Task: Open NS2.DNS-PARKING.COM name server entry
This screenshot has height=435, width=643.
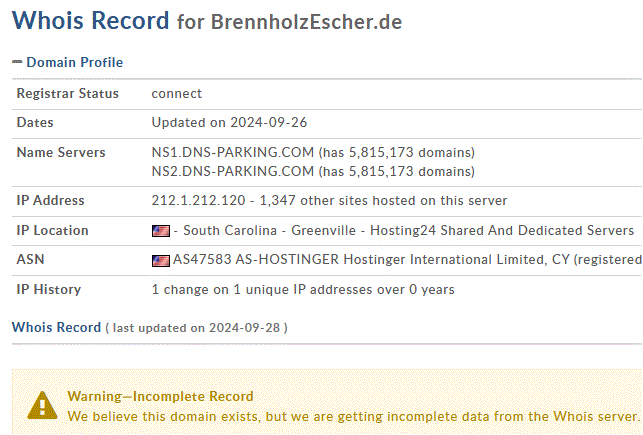Action: [233, 171]
